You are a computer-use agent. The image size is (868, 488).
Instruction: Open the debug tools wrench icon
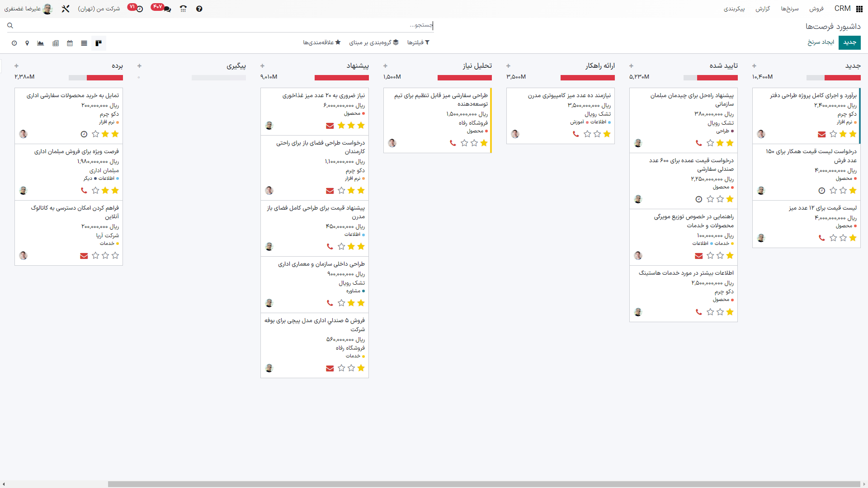click(x=66, y=9)
